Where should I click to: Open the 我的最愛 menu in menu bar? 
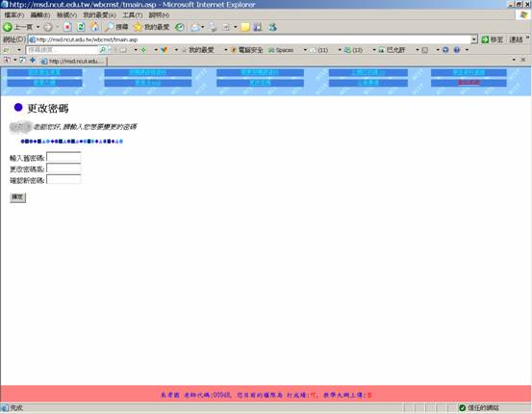coord(99,15)
